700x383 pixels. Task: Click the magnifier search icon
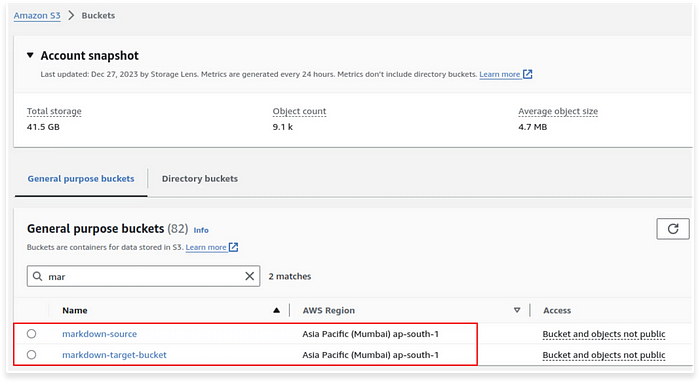point(38,276)
